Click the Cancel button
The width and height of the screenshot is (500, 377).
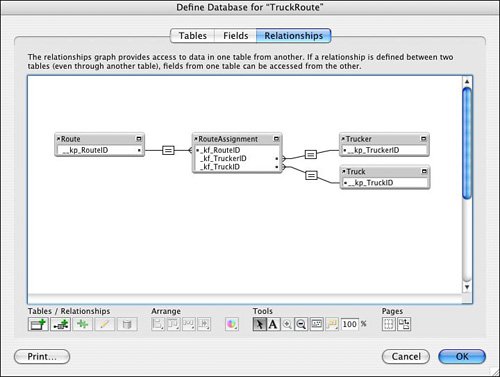coord(406,357)
